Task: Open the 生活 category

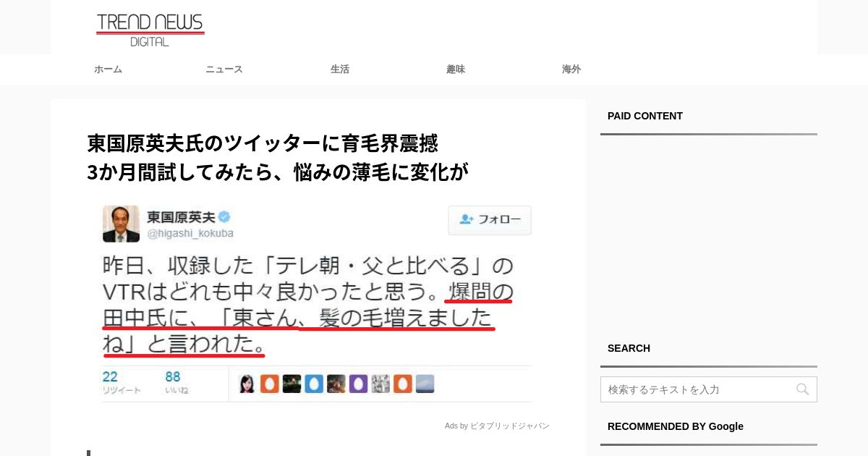Action: (x=340, y=69)
